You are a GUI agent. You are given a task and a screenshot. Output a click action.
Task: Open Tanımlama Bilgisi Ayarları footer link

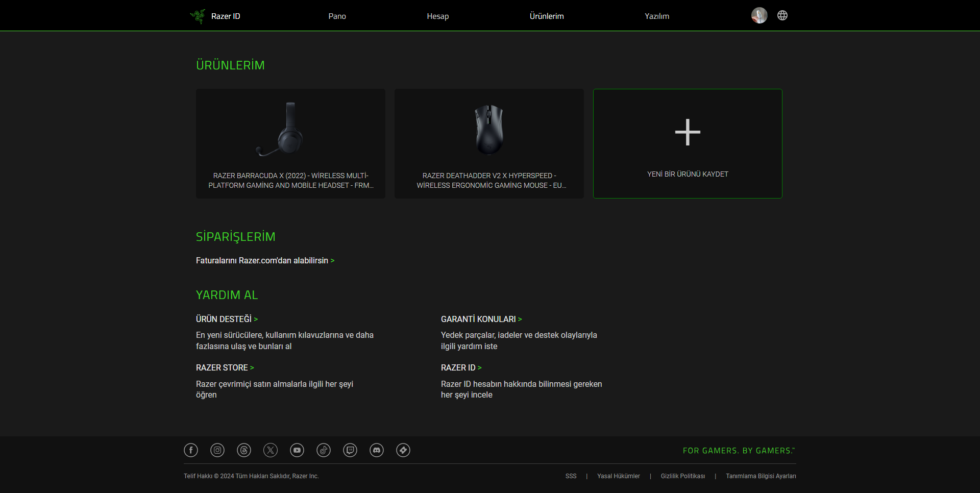pos(761,476)
